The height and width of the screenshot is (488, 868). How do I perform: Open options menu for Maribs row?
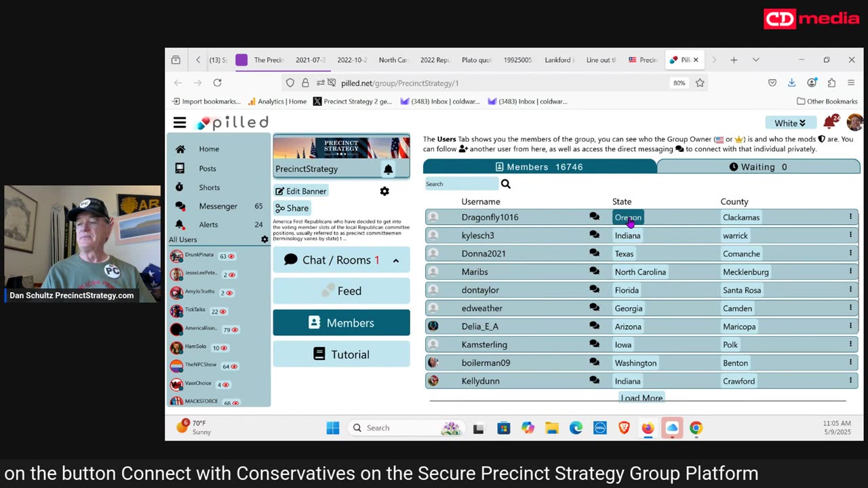tap(850, 272)
